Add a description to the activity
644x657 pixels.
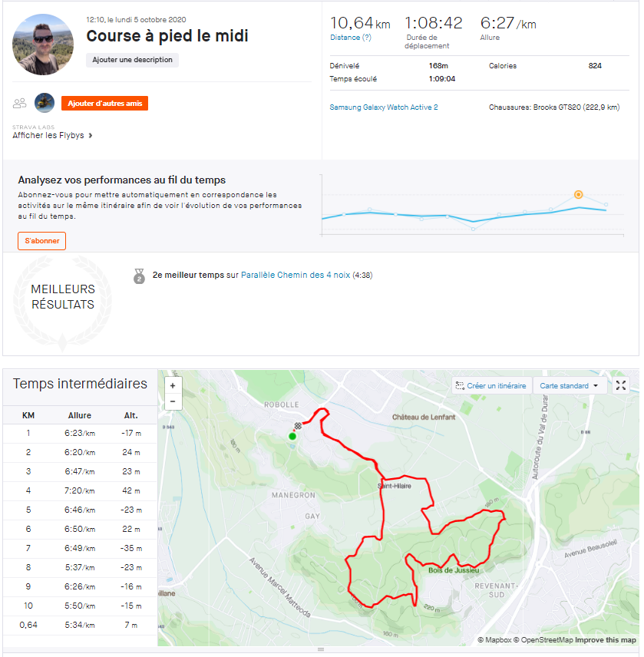132,60
